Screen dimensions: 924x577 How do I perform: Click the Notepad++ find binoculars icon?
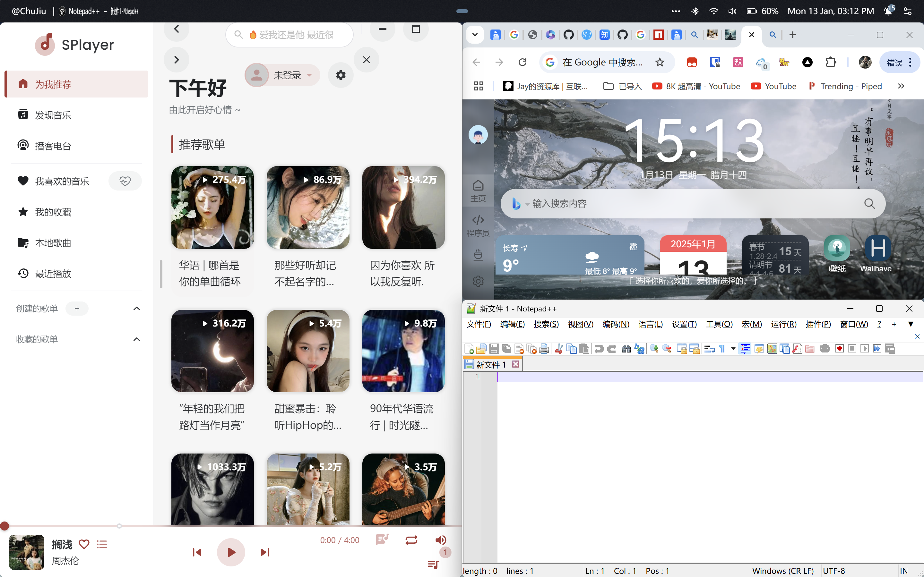tap(626, 348)
